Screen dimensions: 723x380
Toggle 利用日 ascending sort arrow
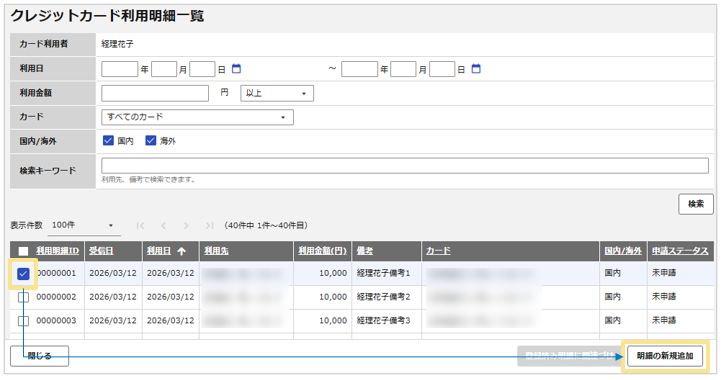[x=181, y=251]
